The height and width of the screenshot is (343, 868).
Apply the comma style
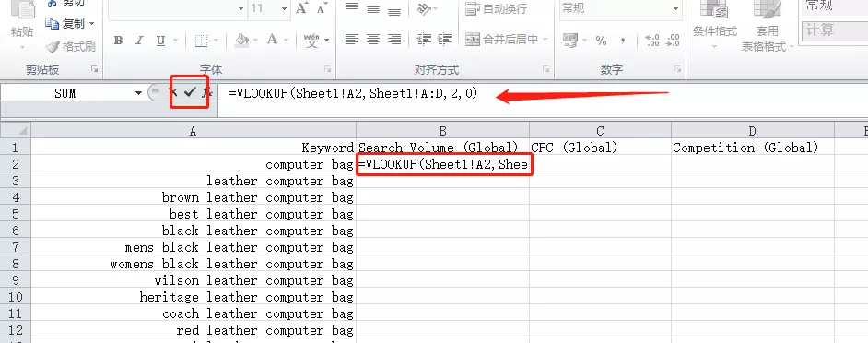623,40
